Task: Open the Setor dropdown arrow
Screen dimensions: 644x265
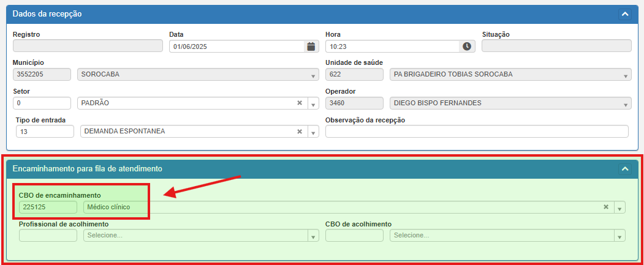Action: [313, 103]
